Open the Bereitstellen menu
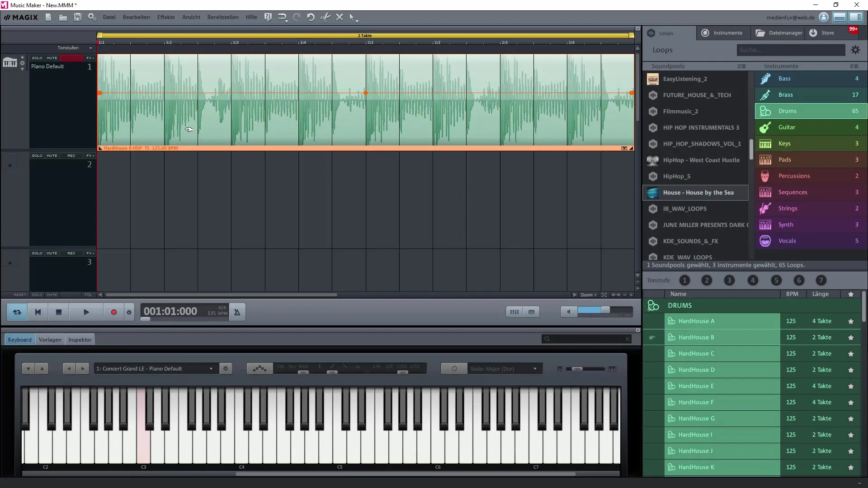This screenshot has height=488, width=868. coord(223,17)
